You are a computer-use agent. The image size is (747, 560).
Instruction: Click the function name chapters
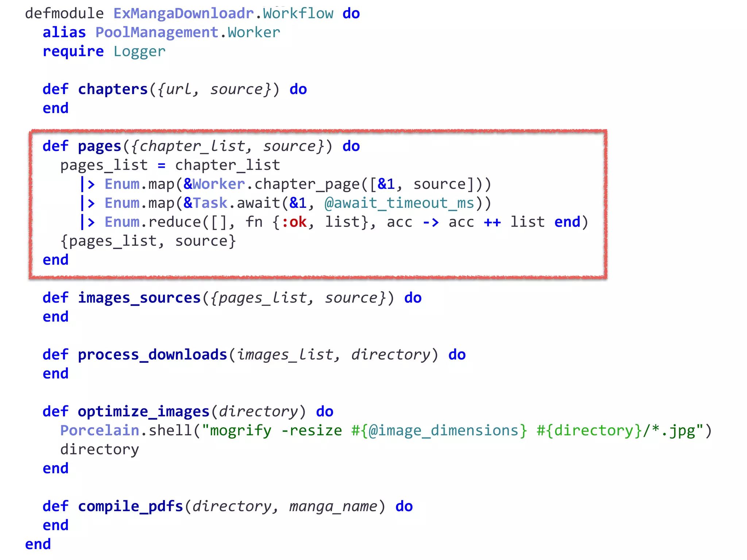click(113, 90)
